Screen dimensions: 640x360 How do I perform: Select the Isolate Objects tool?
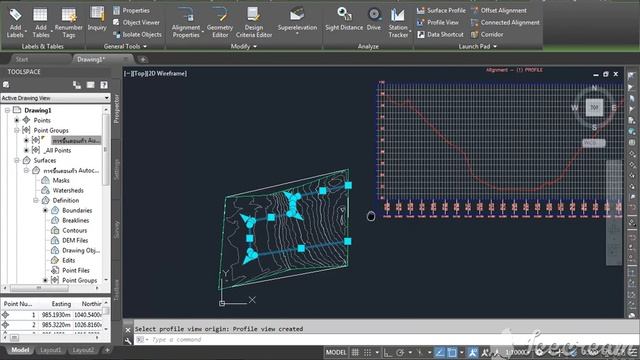[x=137, y=34]
